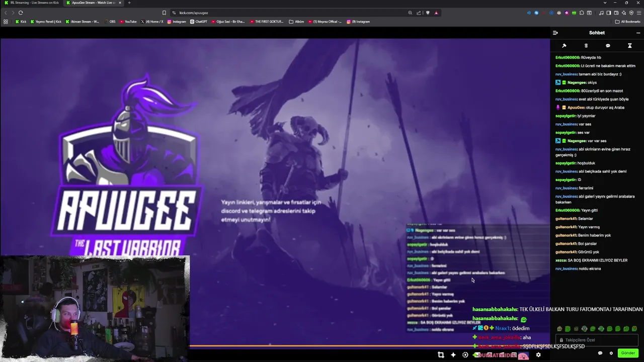Click the orange stream progress bar

tap(369, 346)
